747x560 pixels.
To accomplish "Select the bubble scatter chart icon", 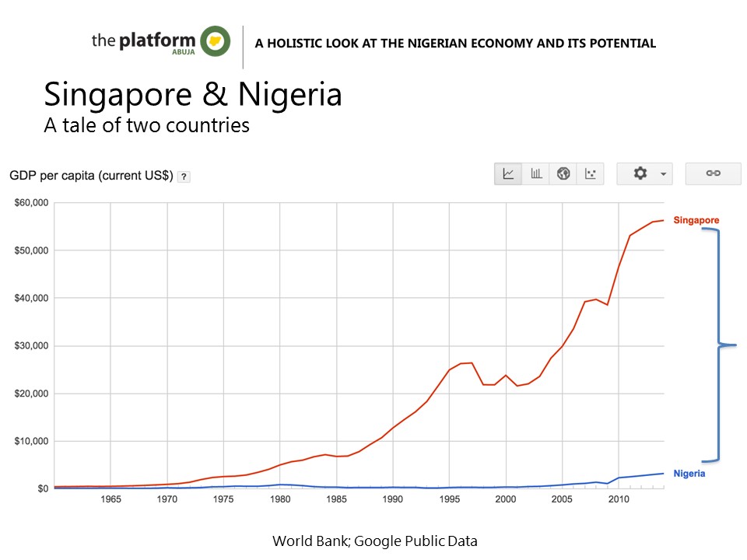I will coord(591,173).
